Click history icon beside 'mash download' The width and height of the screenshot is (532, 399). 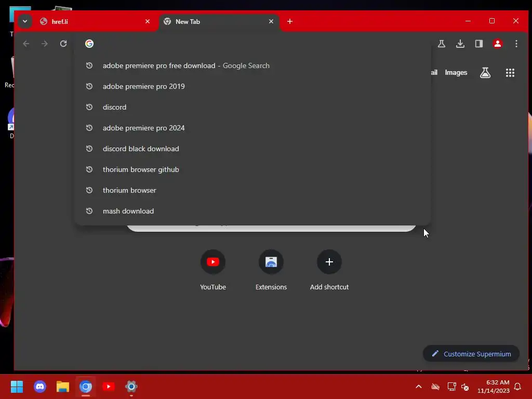tap(89, 211)
